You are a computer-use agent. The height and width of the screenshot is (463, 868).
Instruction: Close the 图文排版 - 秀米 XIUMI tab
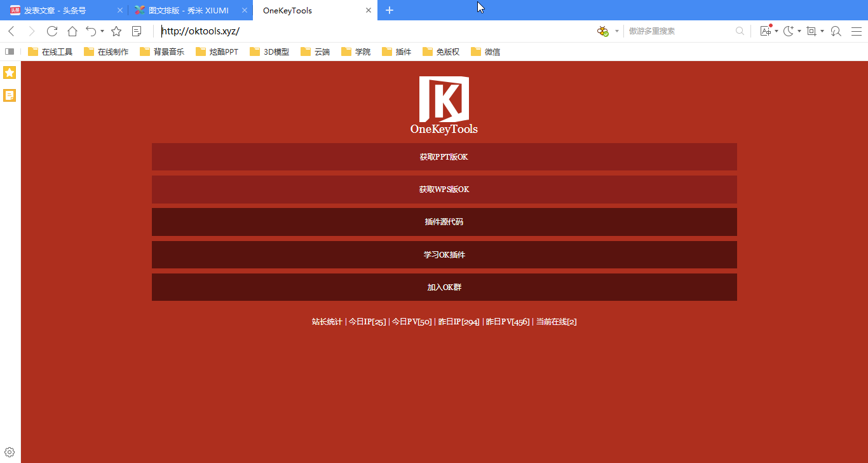pyautogui.click(x=245, y=10)
